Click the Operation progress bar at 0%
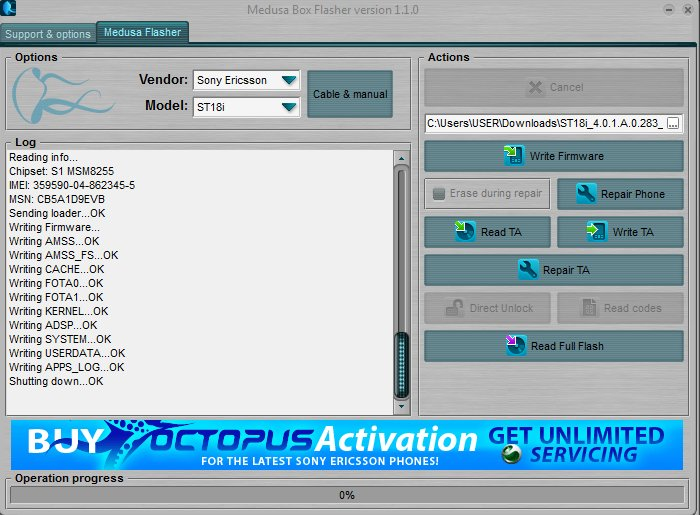Viewport: 700px width, 515px height. [347, 495]
